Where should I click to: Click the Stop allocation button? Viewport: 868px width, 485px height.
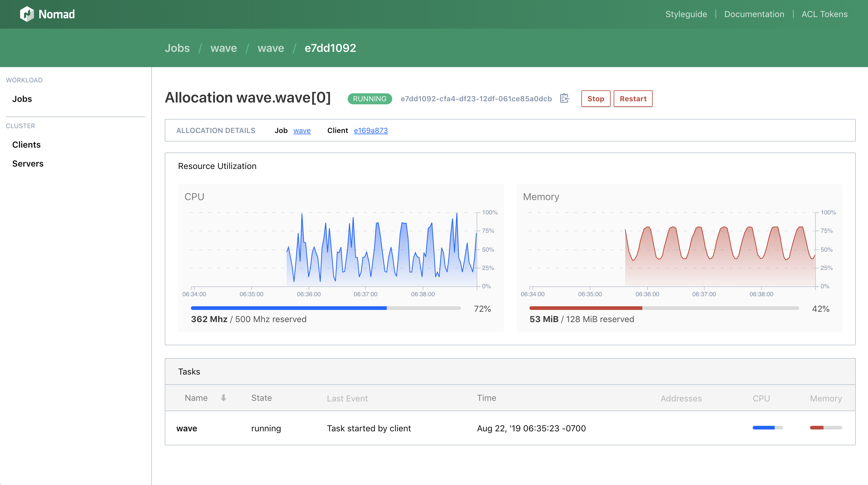tap(595, 99)
